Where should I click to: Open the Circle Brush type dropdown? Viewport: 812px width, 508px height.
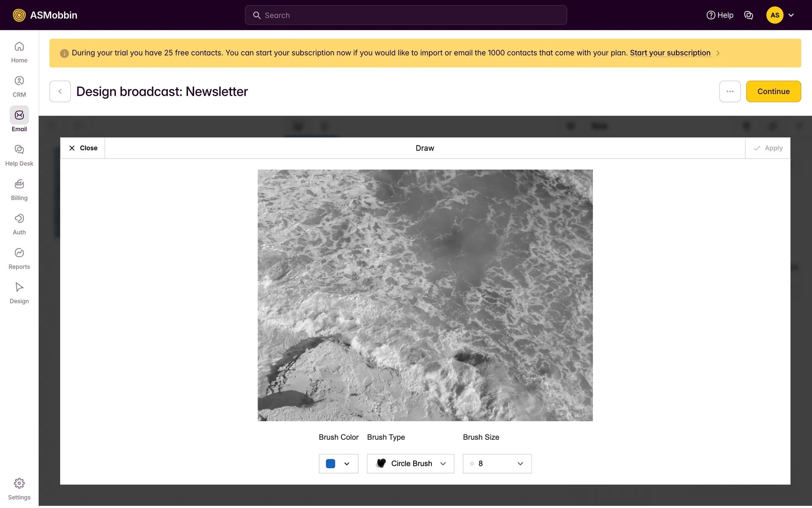(x=410, y=464)
